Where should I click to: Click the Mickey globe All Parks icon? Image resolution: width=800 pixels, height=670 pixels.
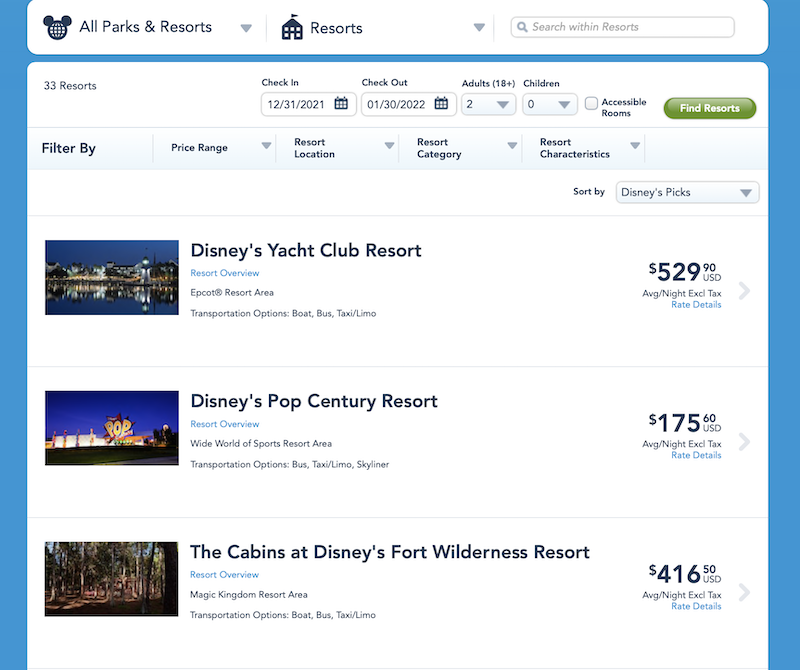coord(58,27)
